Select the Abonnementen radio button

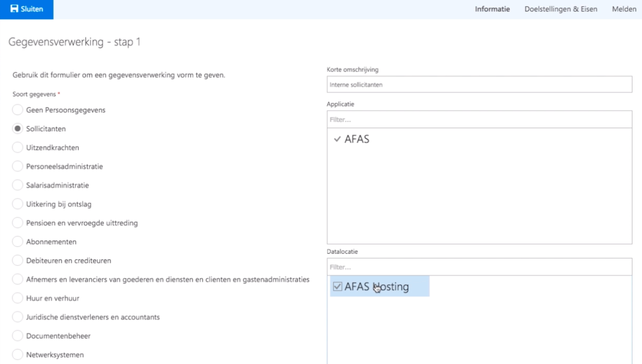(x=17, y=241)
